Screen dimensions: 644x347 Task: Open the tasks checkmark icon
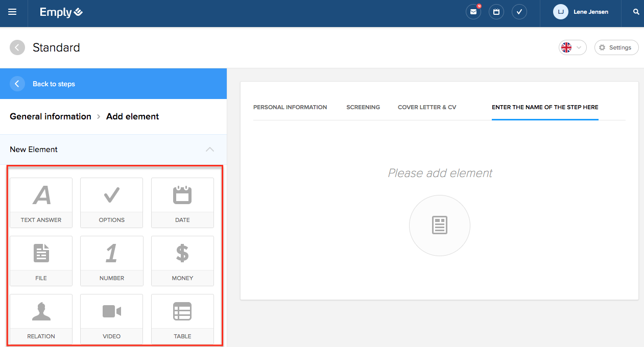pos(519,12)
